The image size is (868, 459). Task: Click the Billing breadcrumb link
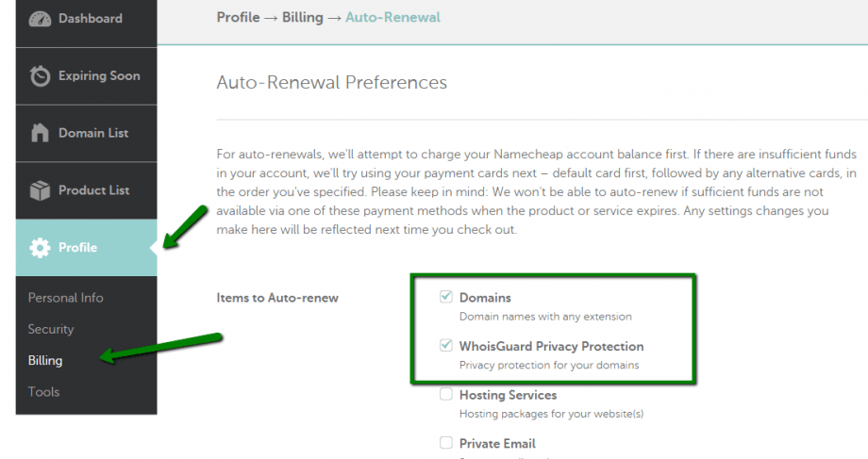[303, 17]
